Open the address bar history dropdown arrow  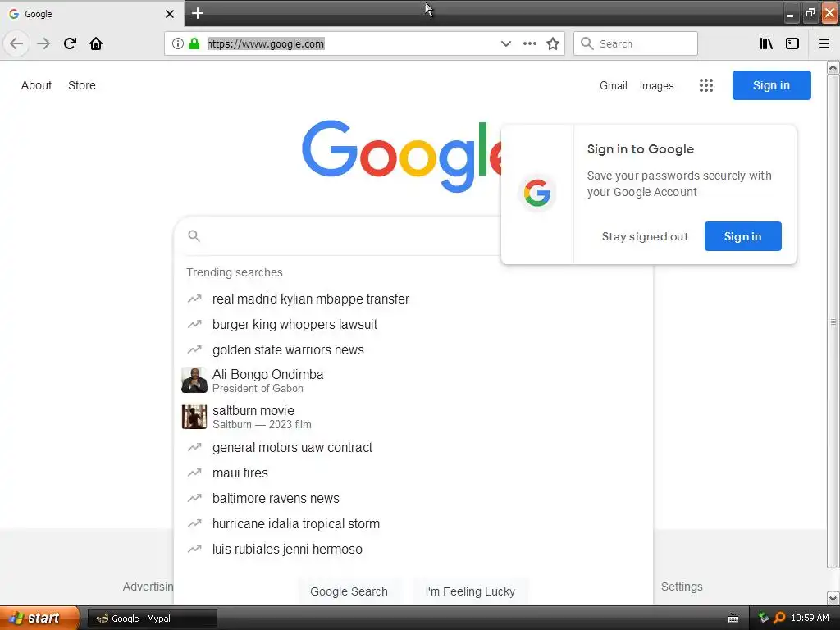[x=505, y=43]
